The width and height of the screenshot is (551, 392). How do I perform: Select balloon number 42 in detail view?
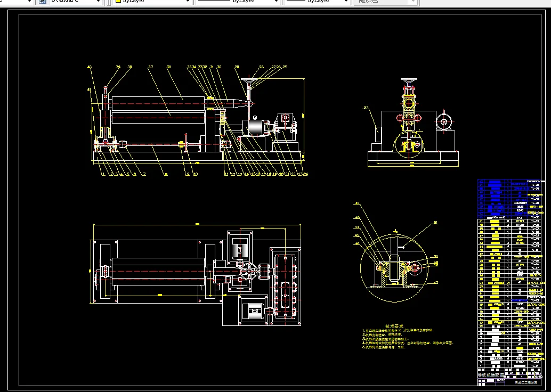click(x=358, y=203)
